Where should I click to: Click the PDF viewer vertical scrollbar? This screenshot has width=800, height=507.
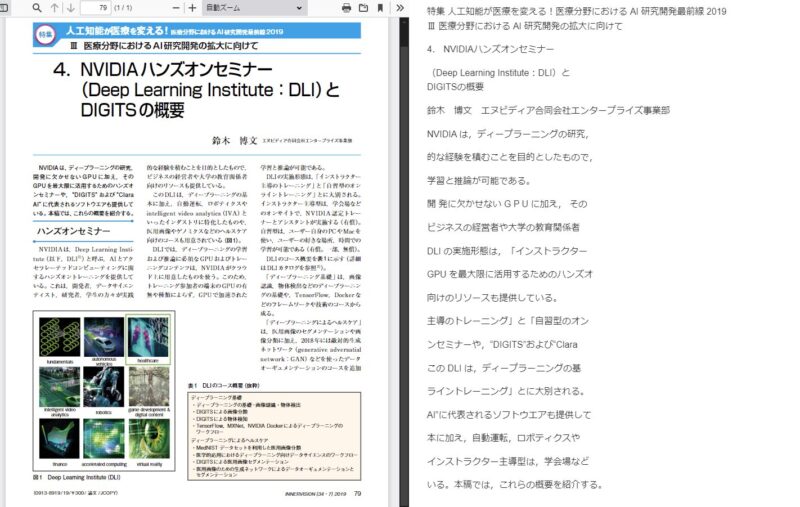404,262
